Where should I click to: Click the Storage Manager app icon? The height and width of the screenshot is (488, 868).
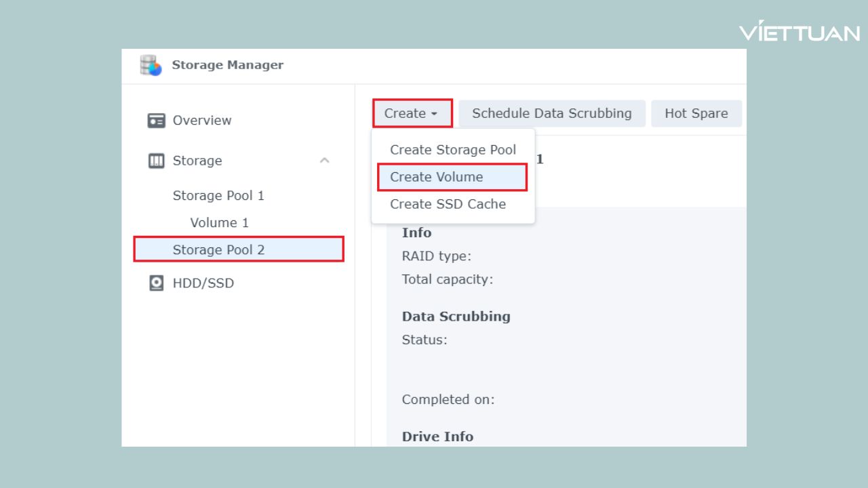pos(151,65)
